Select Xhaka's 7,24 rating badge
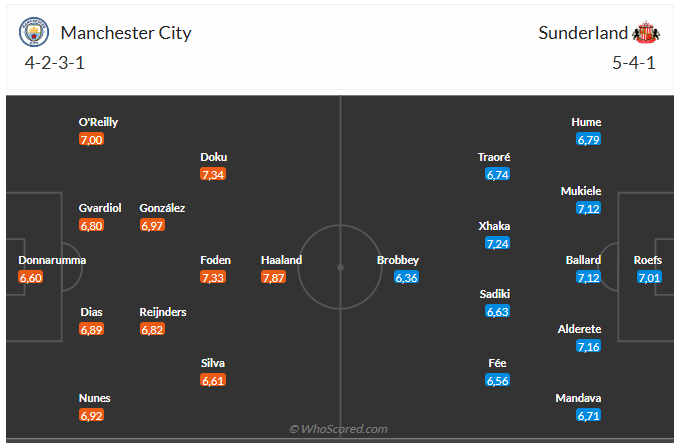The height and width of the screenshot is (443, 675). click(498, 243)
